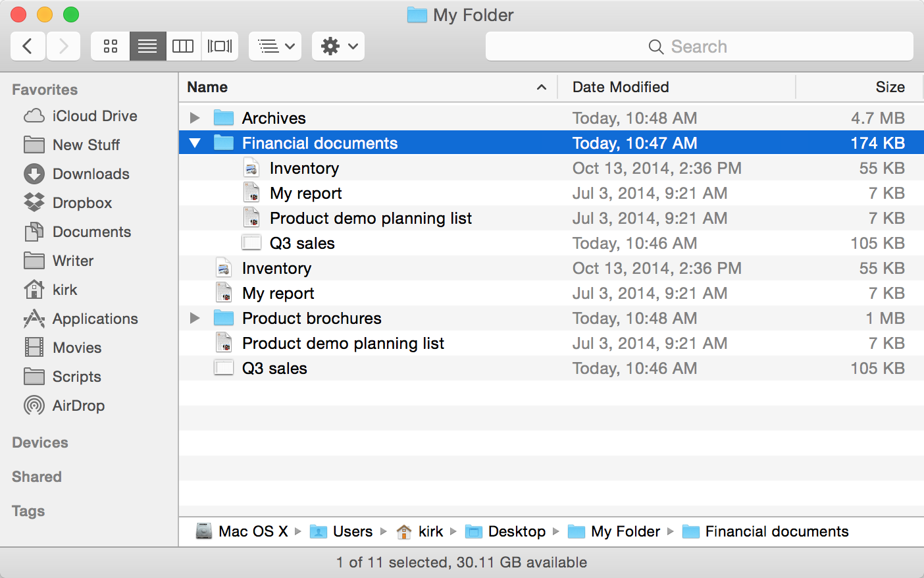Click in the Search field
Screen dimensions: 924x578
click(x=699, y=46)
